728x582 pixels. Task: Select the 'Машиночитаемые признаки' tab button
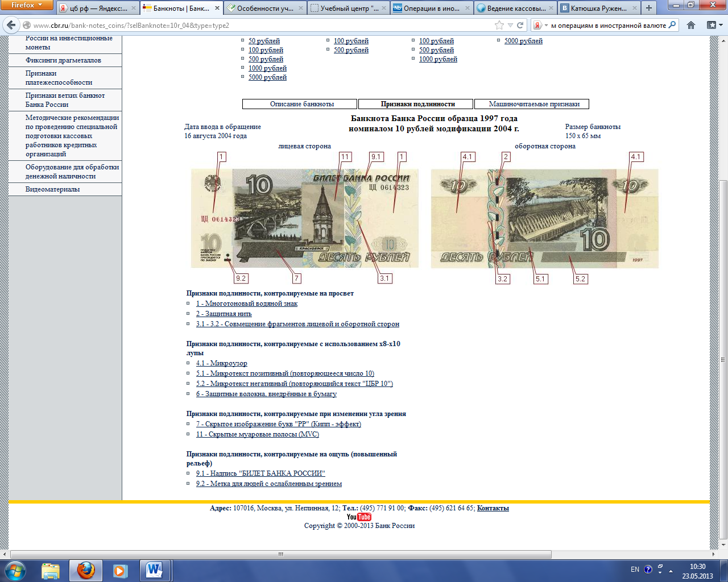[532, 104]
